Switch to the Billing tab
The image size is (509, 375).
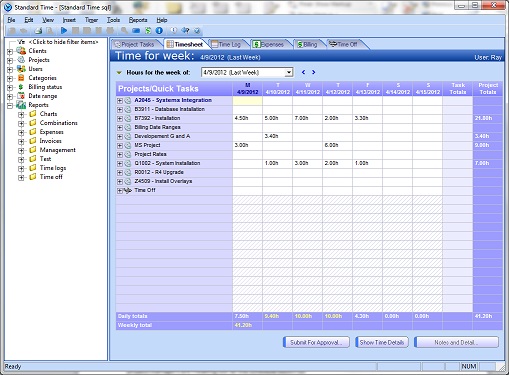click(310, 44)
